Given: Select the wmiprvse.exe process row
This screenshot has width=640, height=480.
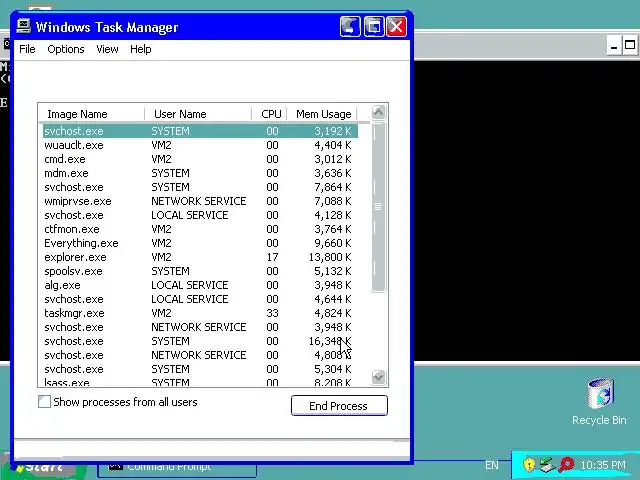Looking at the screenshot, I should coord(200,201).
